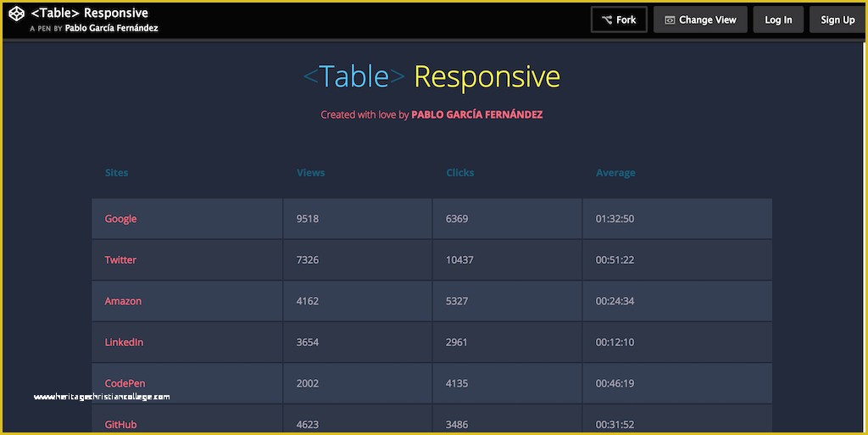Select CodePen average time 00:46:19
The height and width of the screenshot is (435, 868).
coord(615,383)
